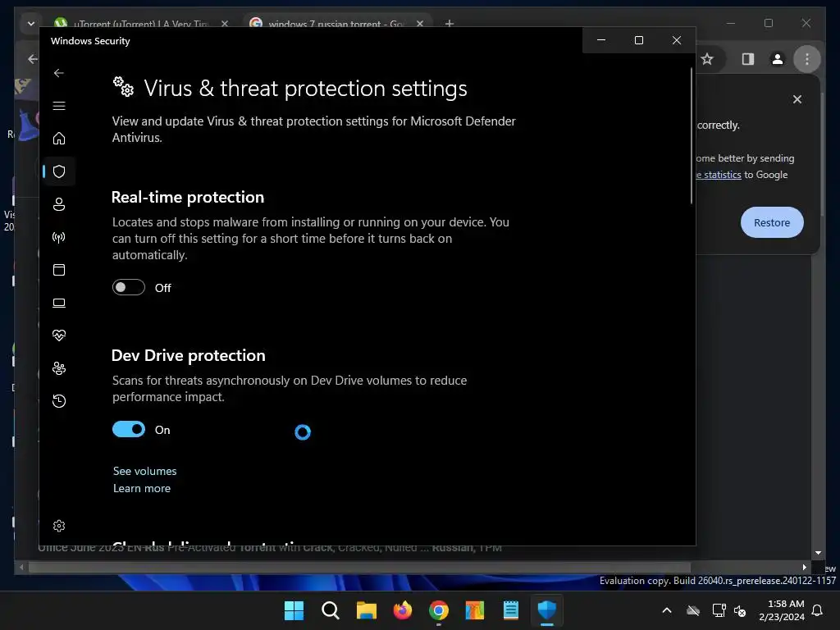Close the Chrome restore popup with the X
840x630 pixels.
tap(797, 99)
